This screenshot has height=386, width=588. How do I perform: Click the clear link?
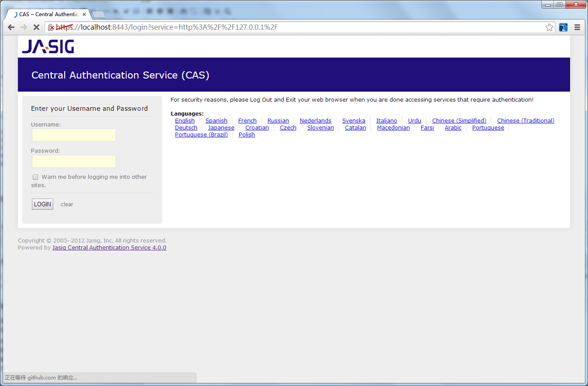pos(67,205)
